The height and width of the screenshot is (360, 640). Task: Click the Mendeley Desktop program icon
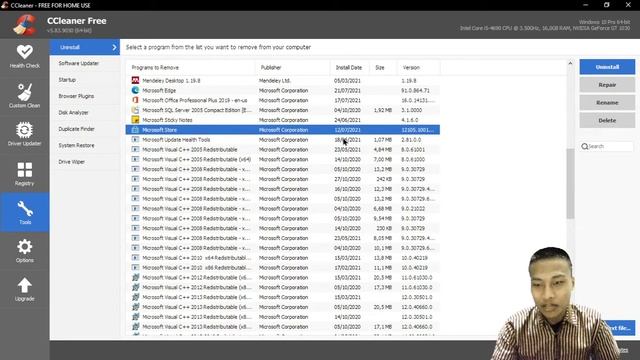[x=135, y=80]
